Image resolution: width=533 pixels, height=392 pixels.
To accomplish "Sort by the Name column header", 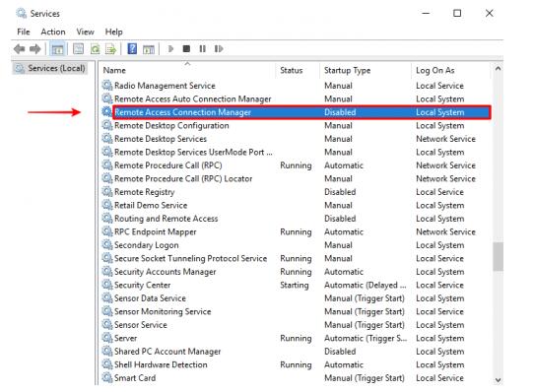I will [x=187, y=70].
